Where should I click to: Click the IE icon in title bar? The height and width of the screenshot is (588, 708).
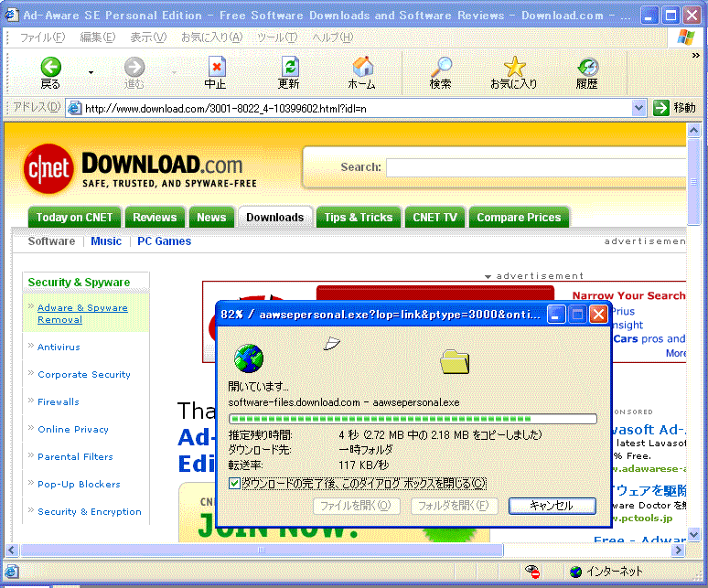click(12, 15)
